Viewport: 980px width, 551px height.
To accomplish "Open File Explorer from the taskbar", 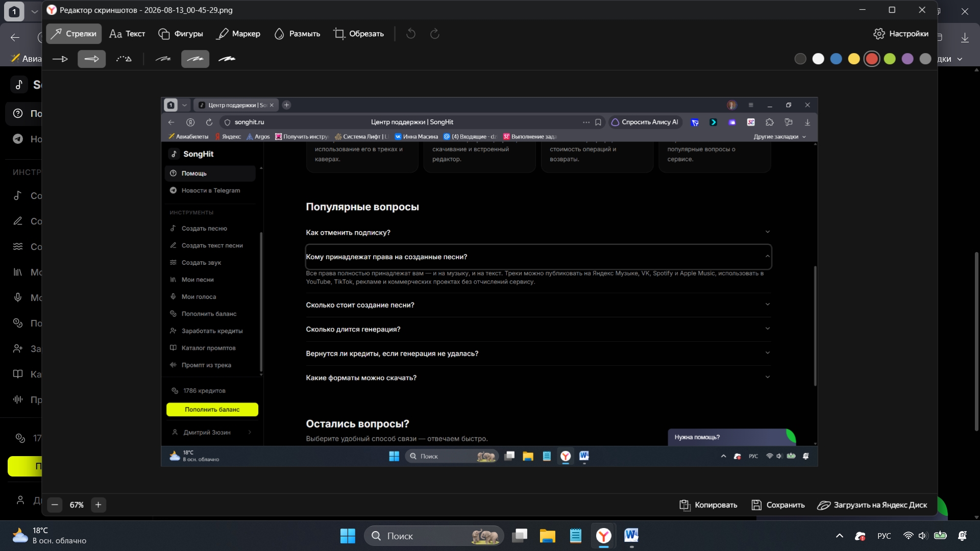I will [548, 536].
